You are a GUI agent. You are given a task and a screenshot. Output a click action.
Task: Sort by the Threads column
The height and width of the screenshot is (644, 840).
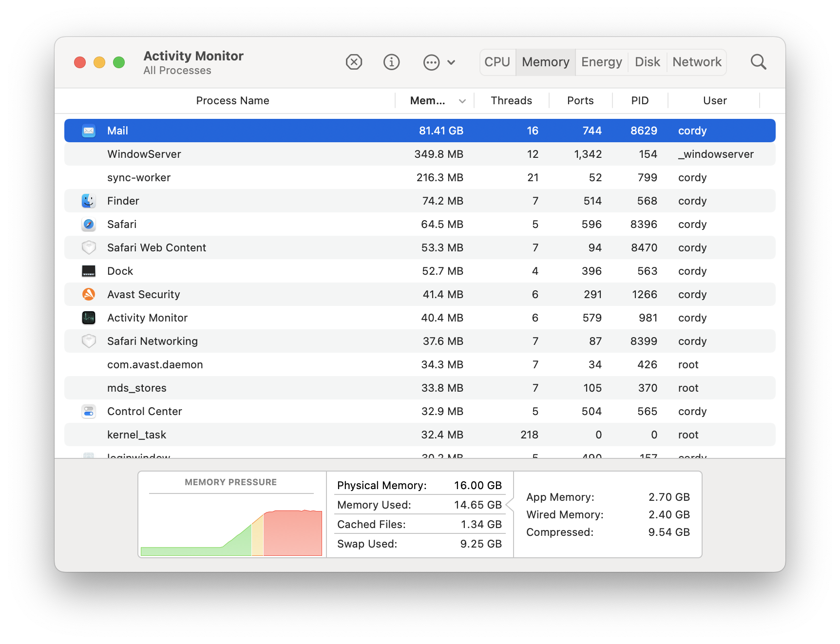coord(511,101)
